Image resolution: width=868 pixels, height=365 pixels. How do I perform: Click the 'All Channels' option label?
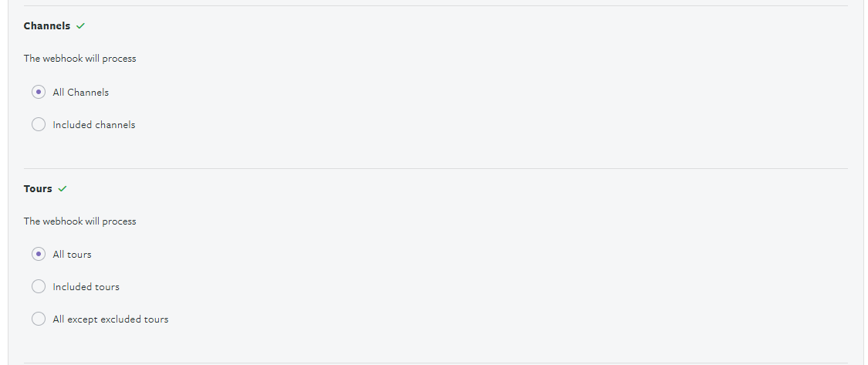(81, 93)
